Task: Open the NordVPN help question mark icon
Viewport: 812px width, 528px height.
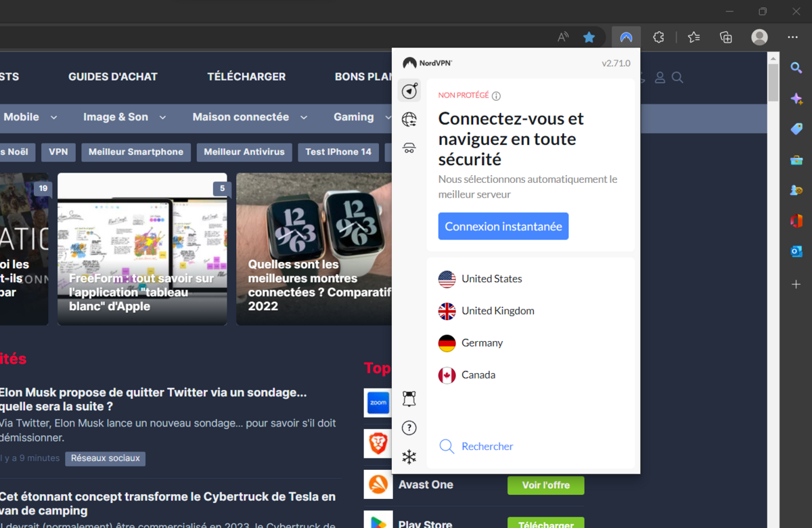Action: click(x=409, y=428)
